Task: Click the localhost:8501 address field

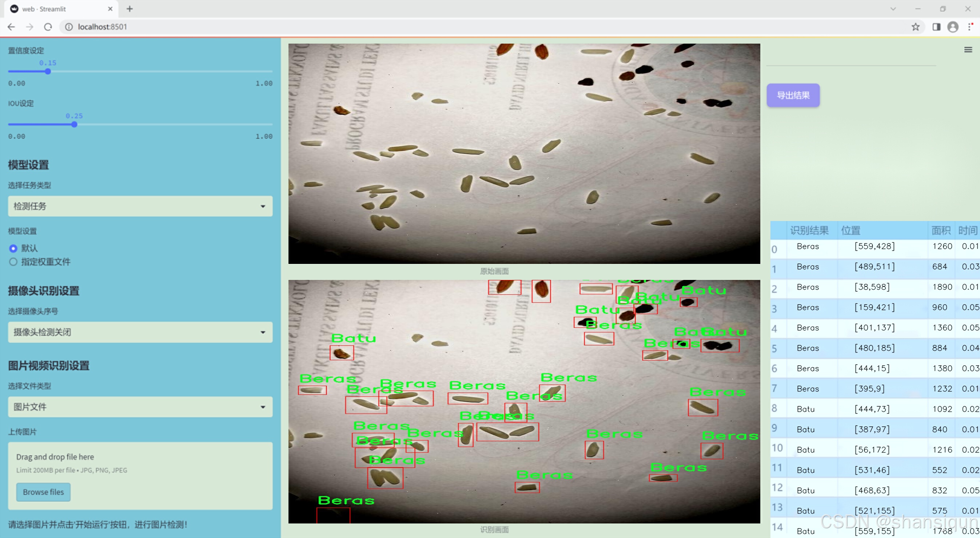Action: [102, 27]
